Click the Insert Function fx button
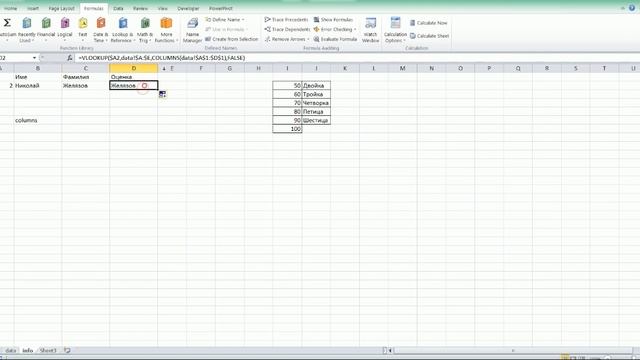The image size is (640, 360). pos(70,58)
